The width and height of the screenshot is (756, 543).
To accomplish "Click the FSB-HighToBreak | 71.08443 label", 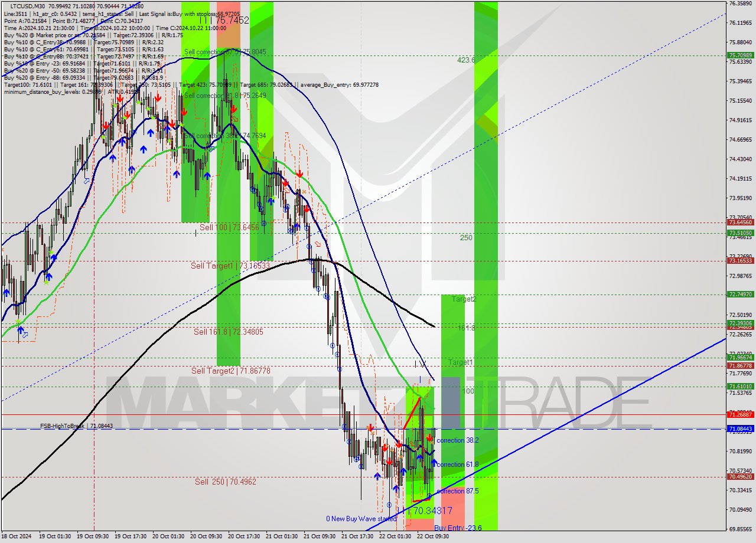I will point(76,426).
